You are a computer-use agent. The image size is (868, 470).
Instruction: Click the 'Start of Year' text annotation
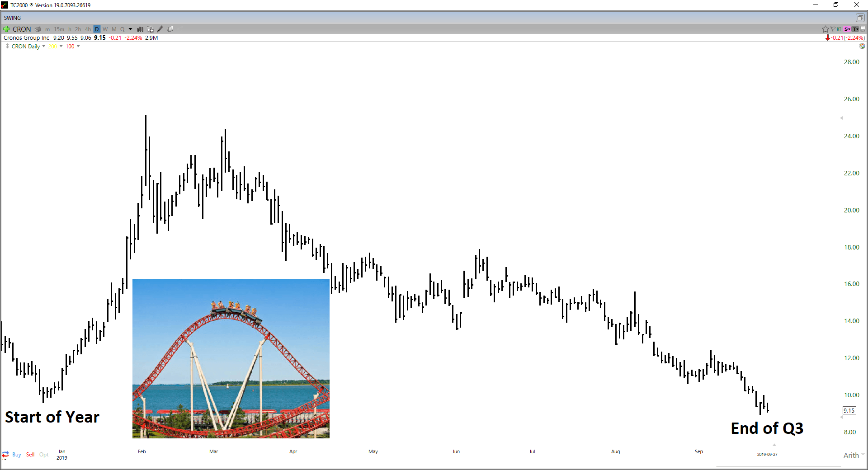point(52,417)
